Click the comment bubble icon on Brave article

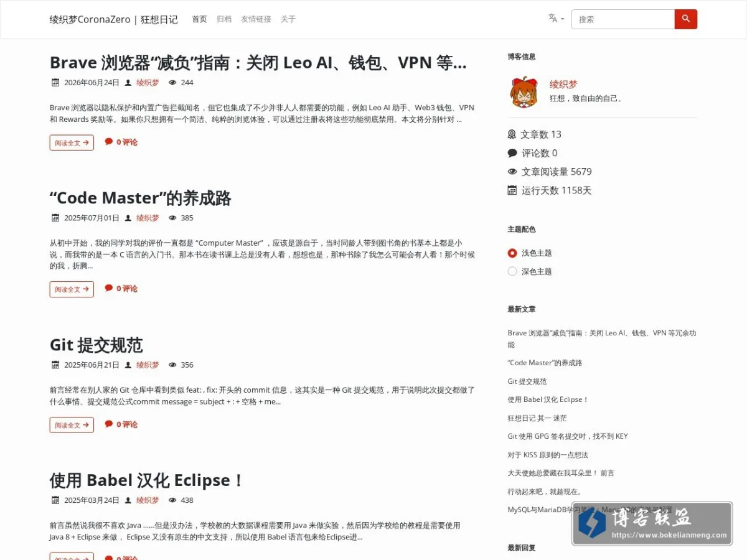[x=109, y=141]
